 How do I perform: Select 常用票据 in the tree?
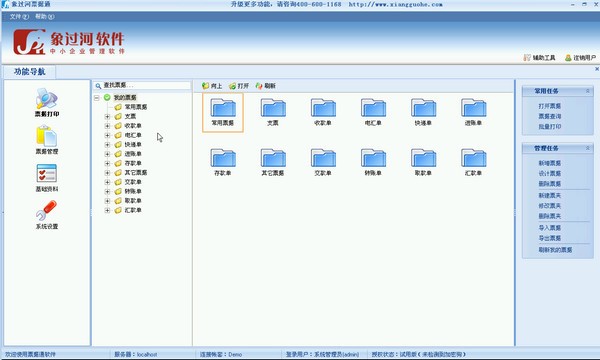[136, 107]
